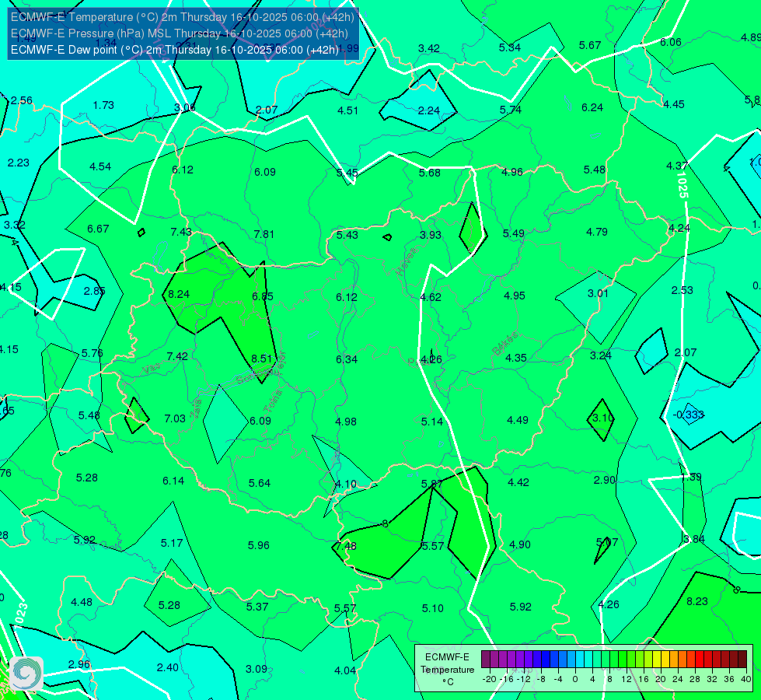The height and width of the screenshot is (700, 761).
Task: Click the 4.51 temperature value
Action: tap(347, 110)
